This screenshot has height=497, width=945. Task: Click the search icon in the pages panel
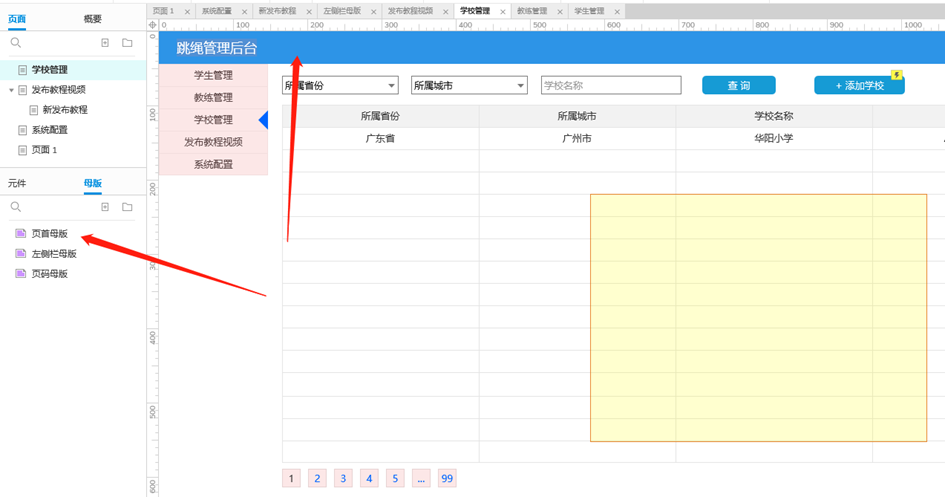coord(16,43)
